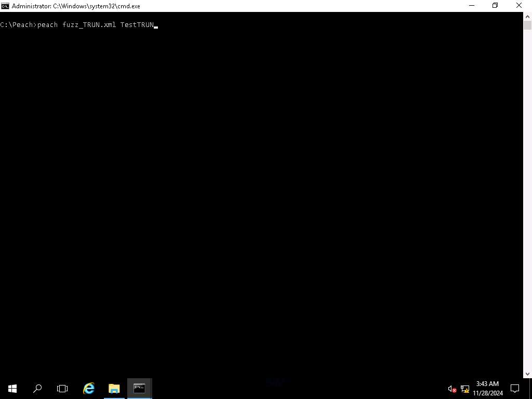Open the Windows Start menu
Screen dimensions: 532x399
(x=12, y=388)
